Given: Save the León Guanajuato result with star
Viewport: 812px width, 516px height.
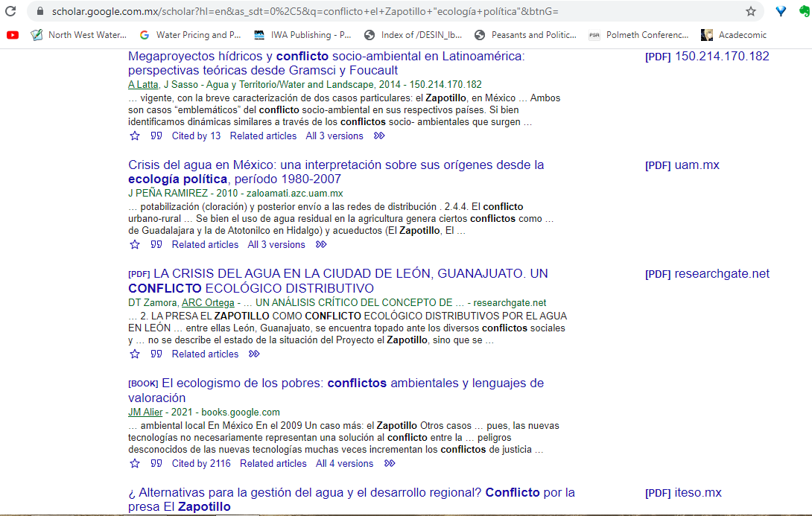Looking at the screenshot, I should (x=135, y=354).
